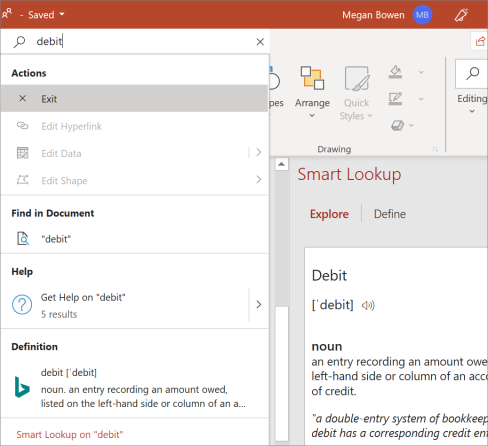This screenshot has height=446, width=488.
Task: Open the Quick Styles dropdown label
Action: click(x=356, y=109)
